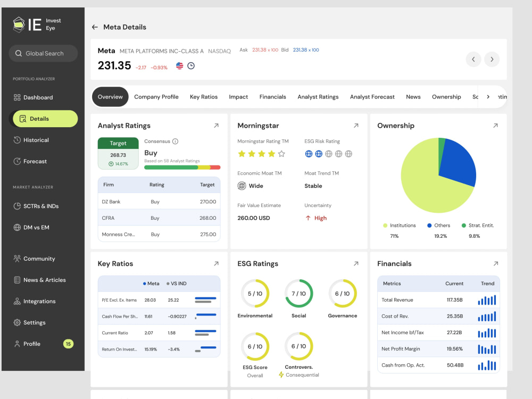532x399 pixels.
Task: Click the fifth empty Morningstar star
Action: pyautogui.click(x=281, y=154)
